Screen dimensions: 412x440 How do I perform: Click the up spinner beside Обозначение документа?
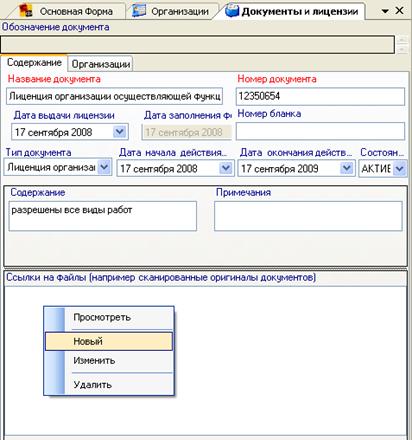point(402,40)
